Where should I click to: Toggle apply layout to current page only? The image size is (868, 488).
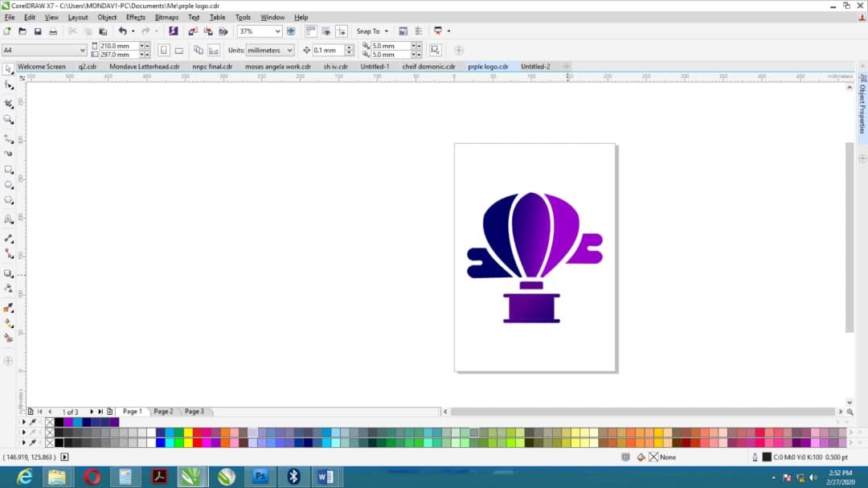pos(213,51)
